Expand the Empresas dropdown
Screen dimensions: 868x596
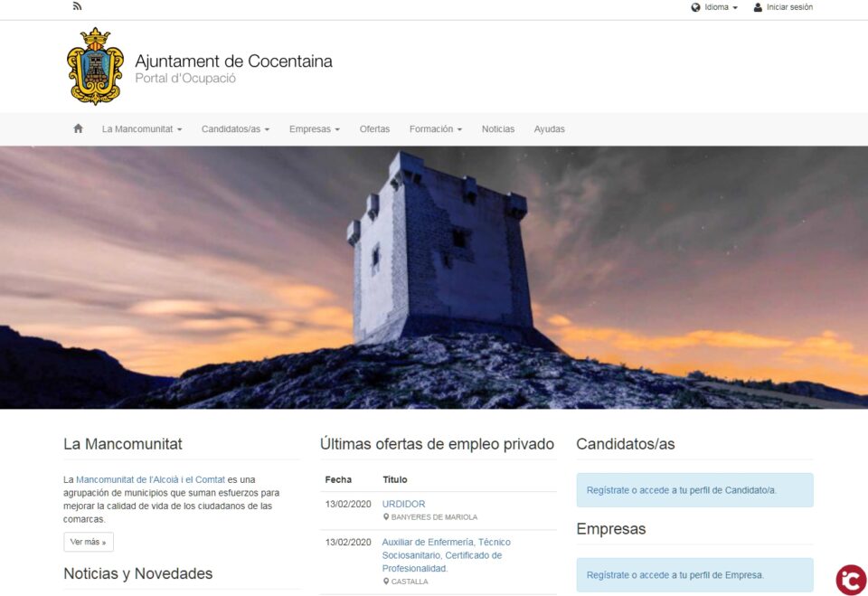pos(314,128)
